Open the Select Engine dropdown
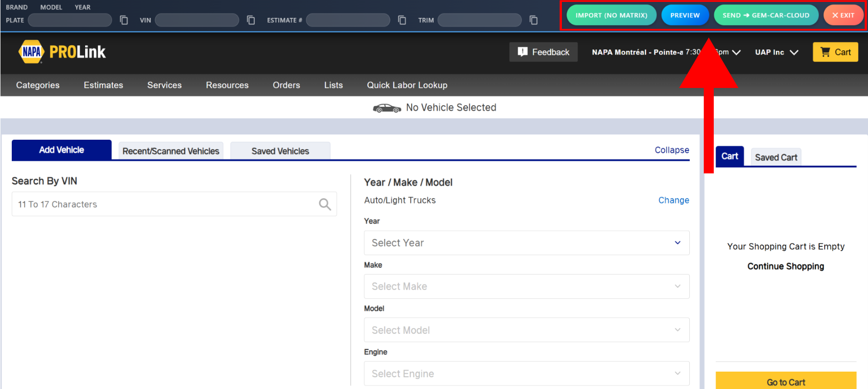This screenshot has width=868, height=389. (527, 373)
